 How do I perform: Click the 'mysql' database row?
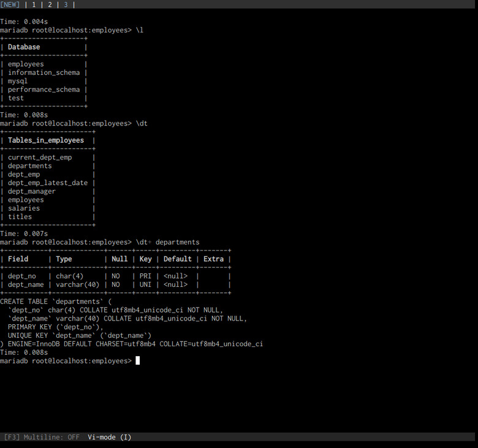pos(18,81)
